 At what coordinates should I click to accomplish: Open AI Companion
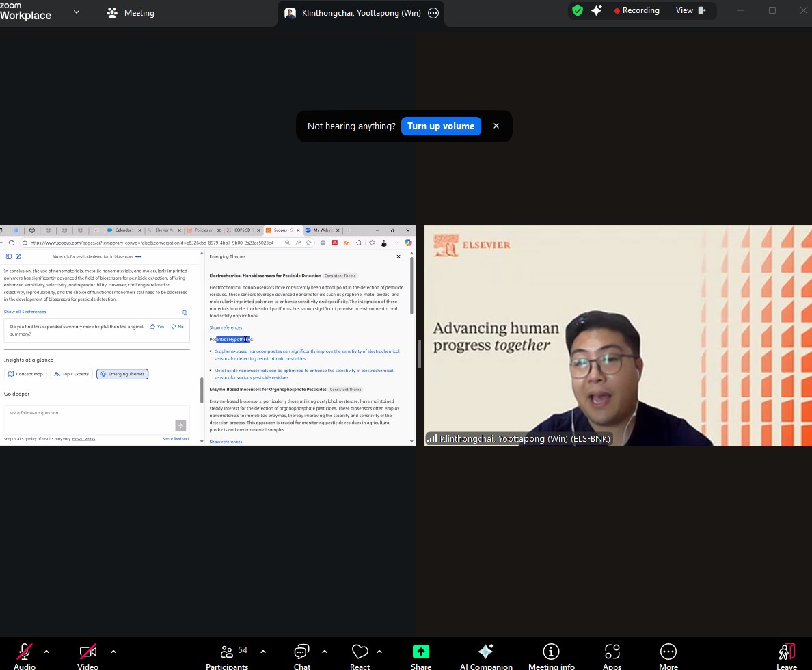click(486, 652)
